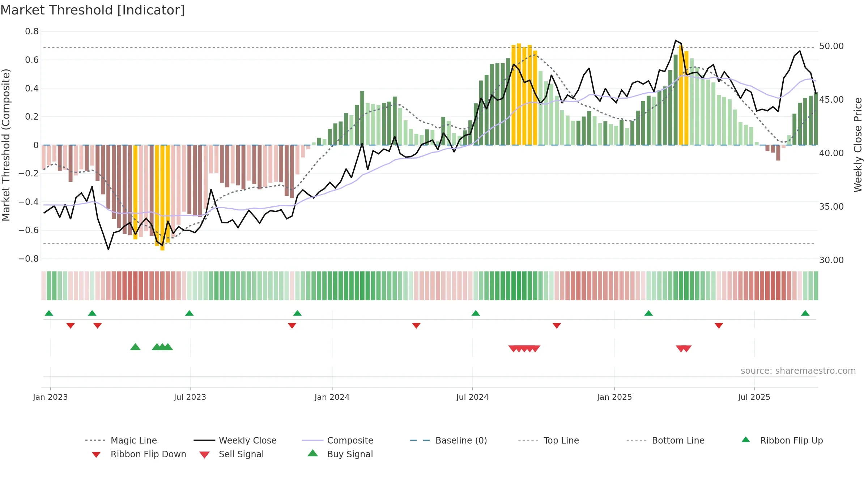This screenshot has width=868, height=488.
Task: Click the green Ribbon Flip Up marker in Nov 2023
Action: coord(297,313)
